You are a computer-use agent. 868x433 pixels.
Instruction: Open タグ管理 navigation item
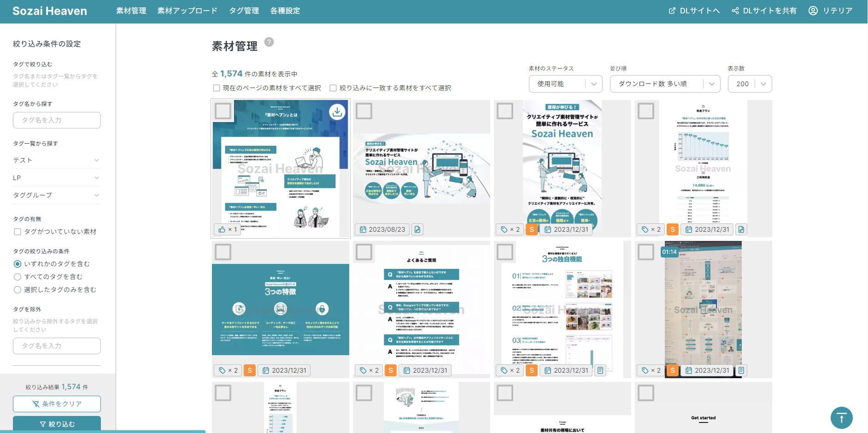pyautogui.click(x=244, y=11)
